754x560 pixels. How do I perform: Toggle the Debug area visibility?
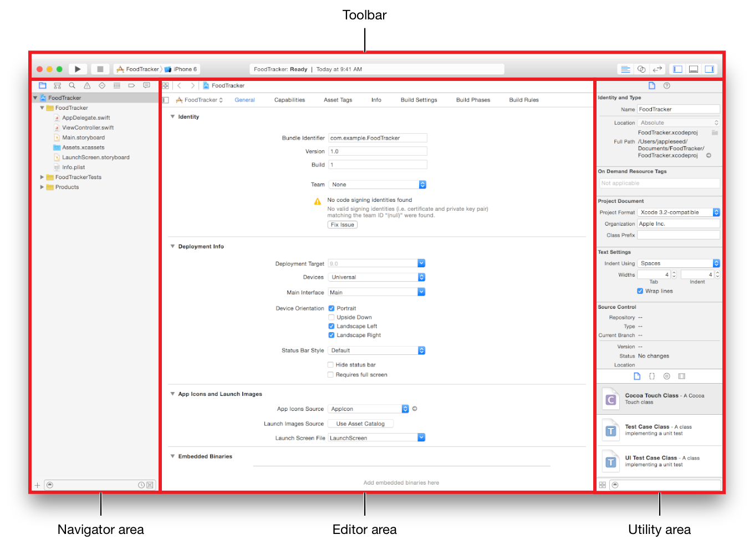[x=694, y=69]
